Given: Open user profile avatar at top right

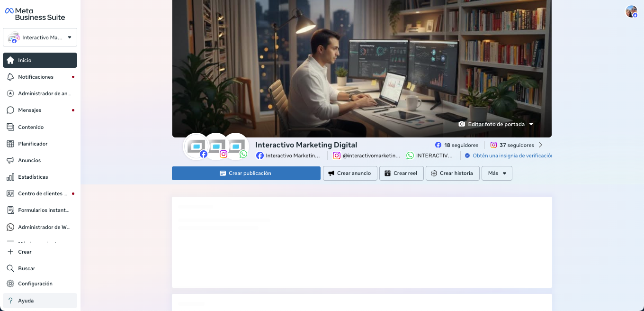Looking at the screenshot, I should pyautogui.click(x=631, y=11).
